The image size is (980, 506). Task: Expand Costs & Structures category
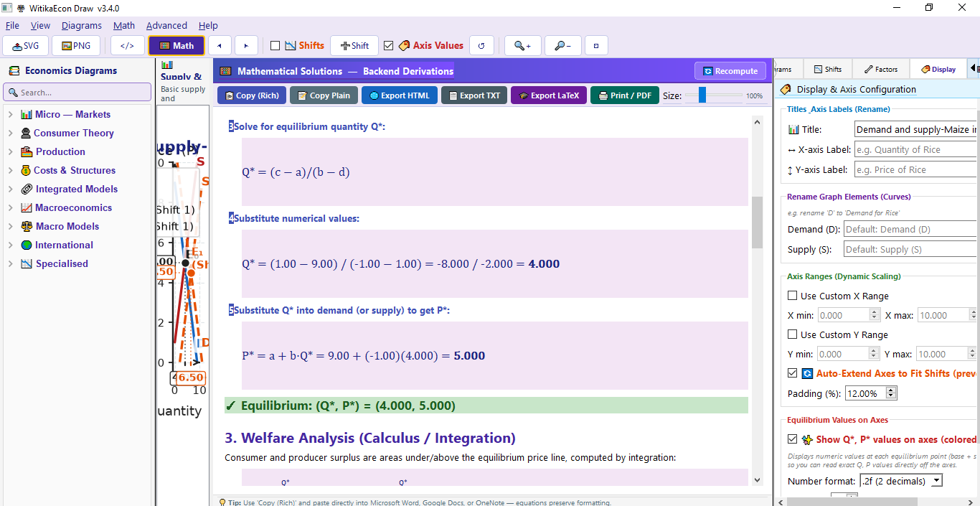click(x=10, y=170)
